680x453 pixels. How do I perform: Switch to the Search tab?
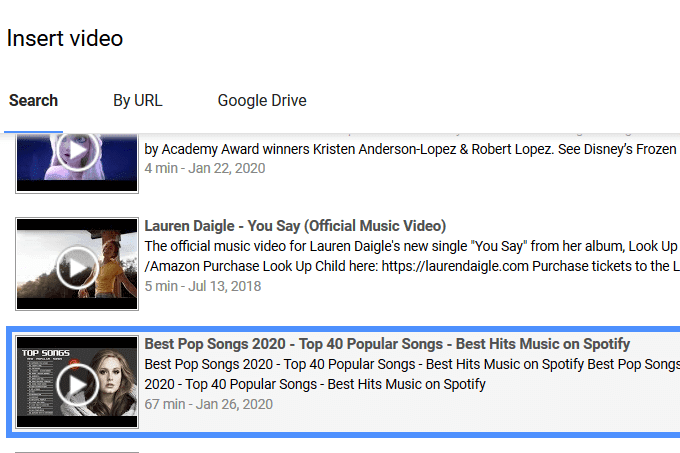tap(33, 101)
